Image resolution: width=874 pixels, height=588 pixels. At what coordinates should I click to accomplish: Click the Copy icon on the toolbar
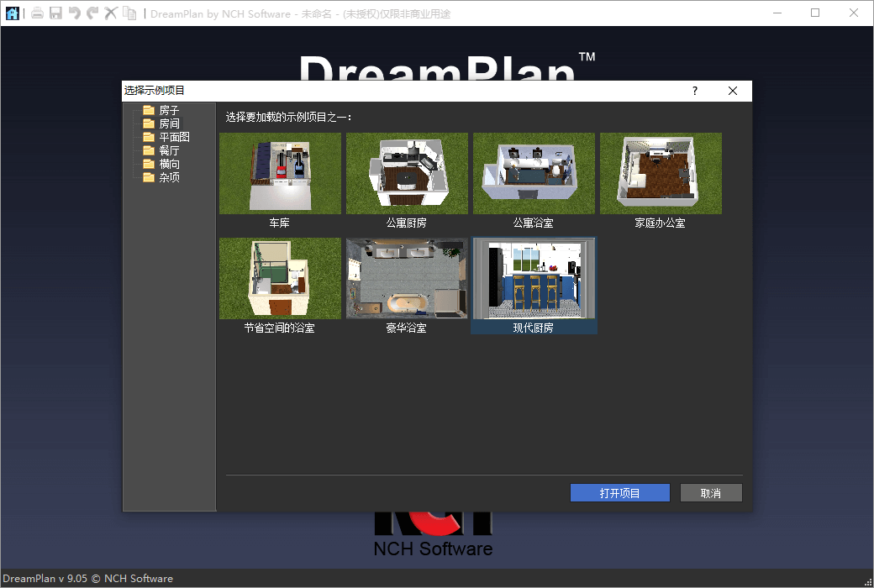coord(130,13)
